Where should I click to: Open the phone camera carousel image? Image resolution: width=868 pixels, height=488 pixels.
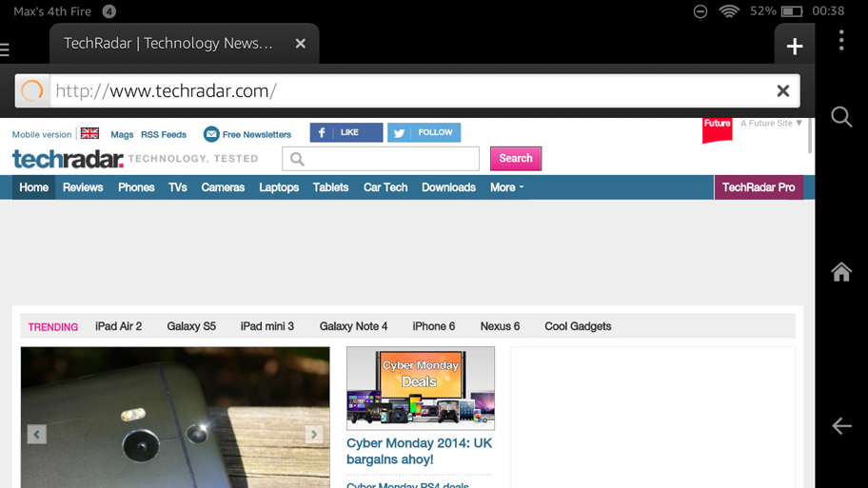[175, 418]
